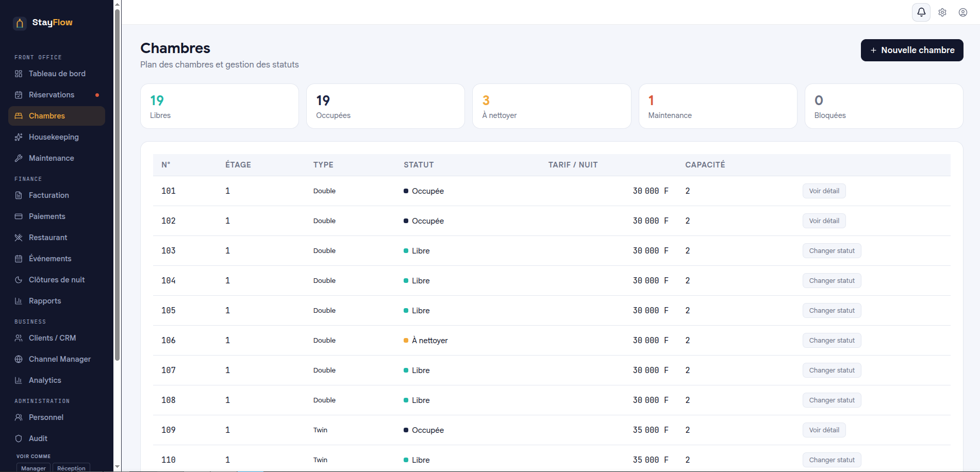Click the N° column header

(x=166, y=165)
